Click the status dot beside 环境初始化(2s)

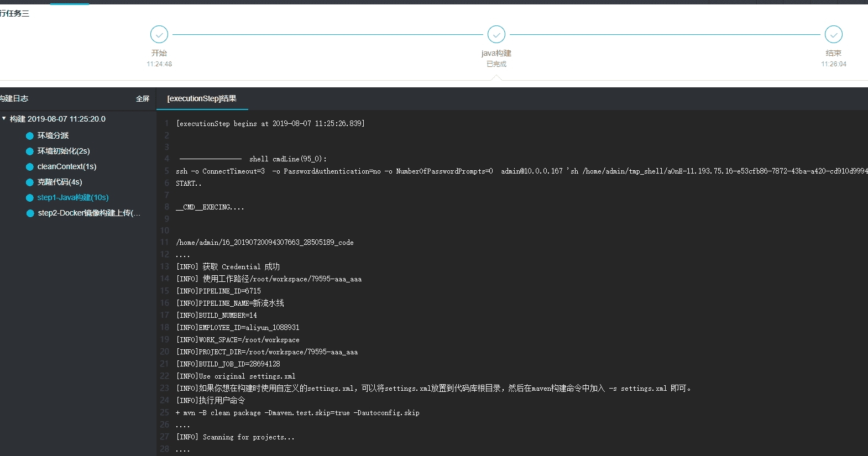coord(30,151)
